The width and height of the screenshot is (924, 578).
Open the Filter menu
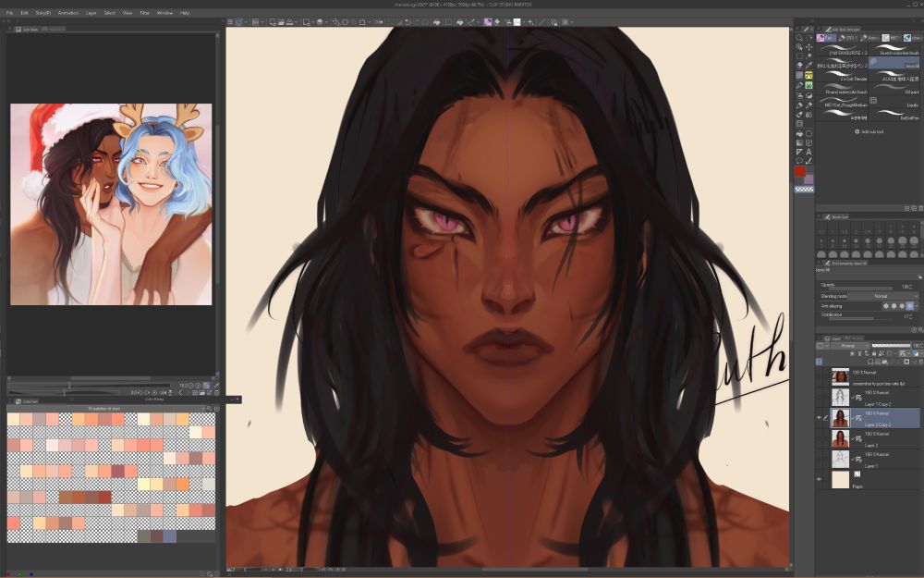(145, 12)
